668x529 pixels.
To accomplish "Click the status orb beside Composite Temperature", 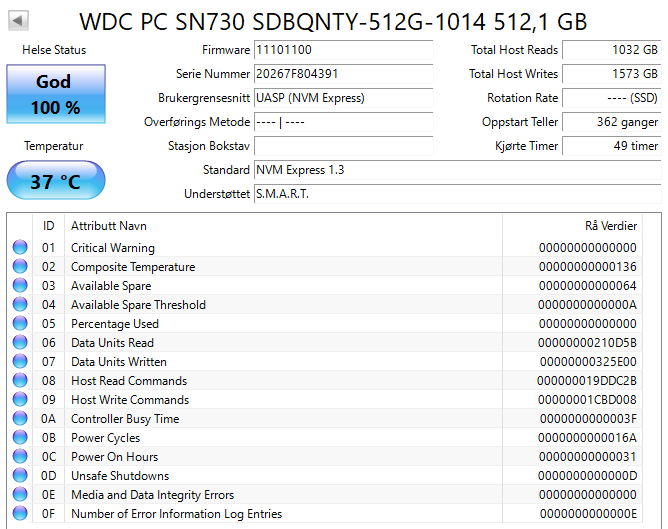I will [x=20, y=267].
